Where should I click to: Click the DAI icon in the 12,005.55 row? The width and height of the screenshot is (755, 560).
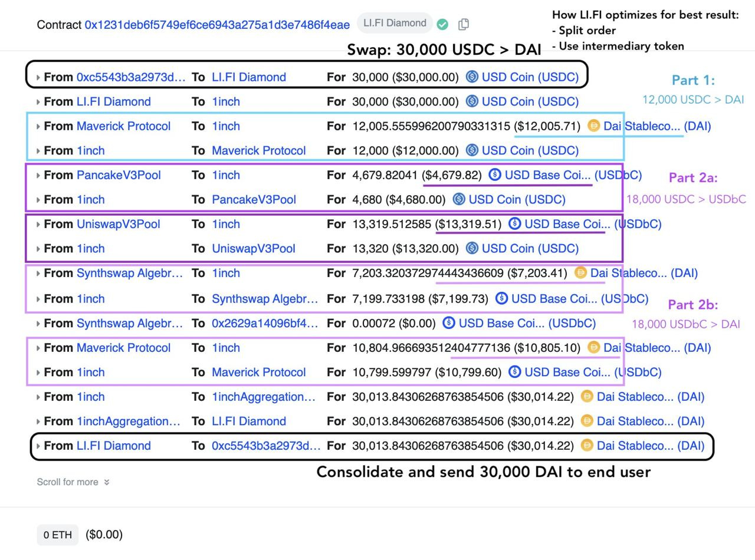click(x=593, y=126)
